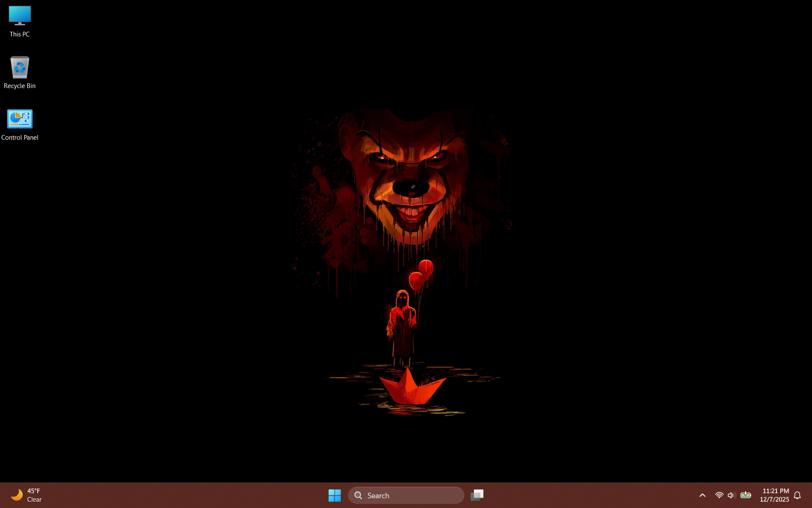Show hidden tray icons with the chevron

702,495
